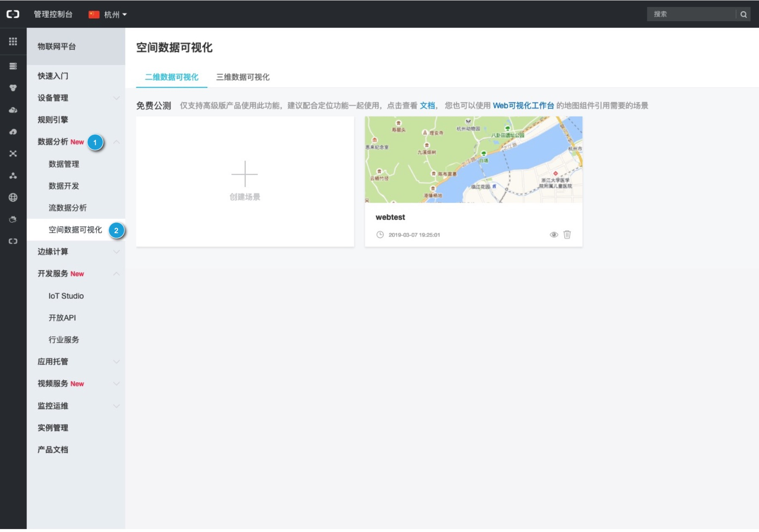759x532 pixels.
Task: Click the globe icon in left rail
Action: pos(13,197)
